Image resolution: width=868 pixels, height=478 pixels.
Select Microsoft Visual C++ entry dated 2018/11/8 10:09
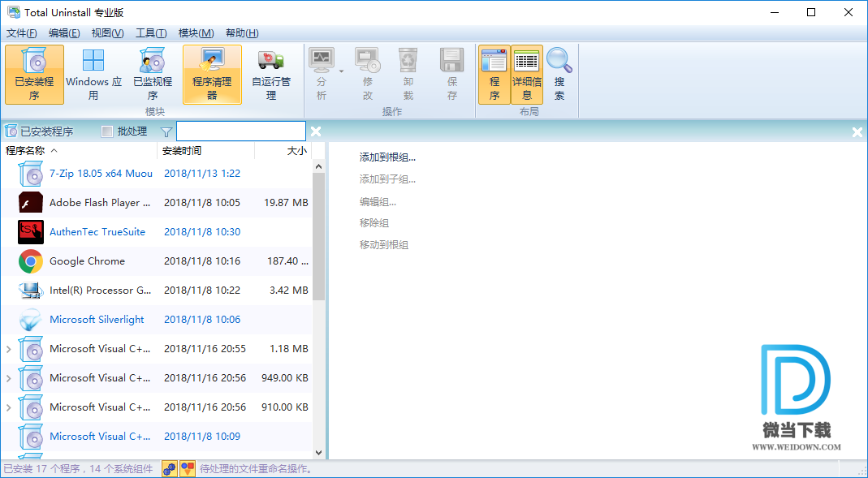click(157, 437)
